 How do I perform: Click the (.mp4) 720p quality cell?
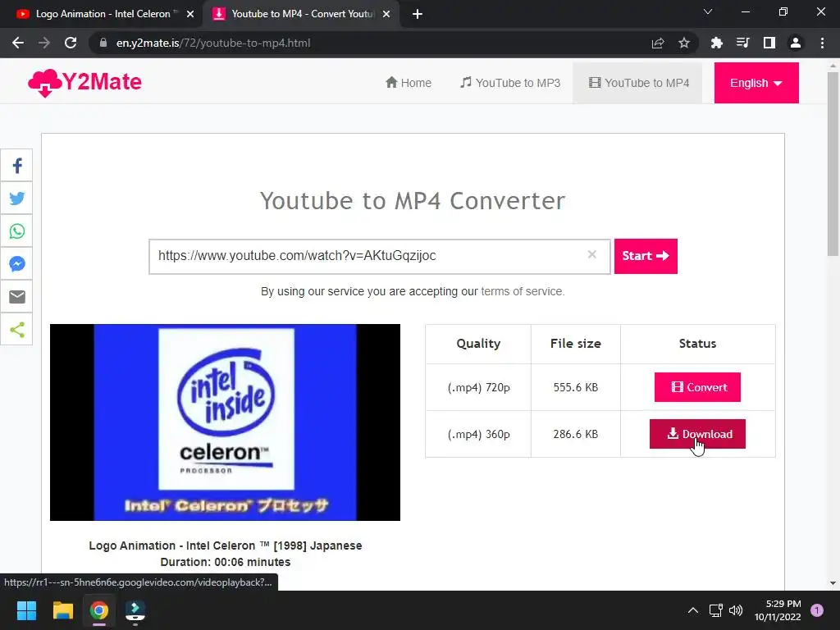tap(478, 387)
